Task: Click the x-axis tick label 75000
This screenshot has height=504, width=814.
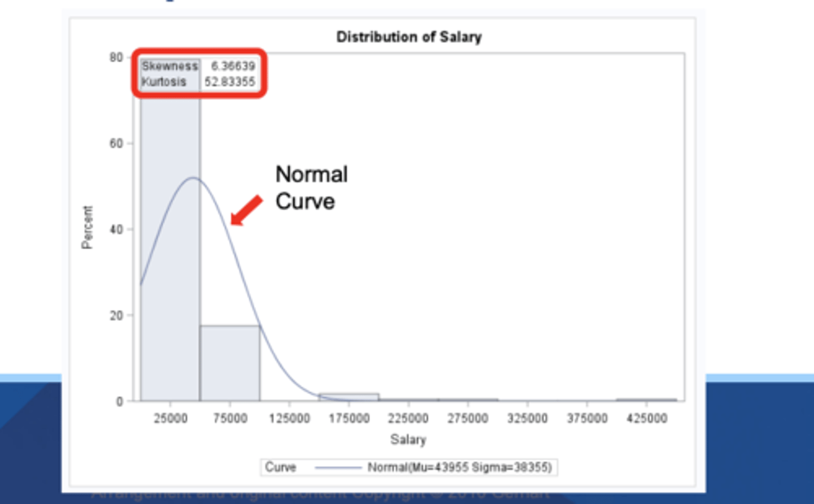Action: pyautogui.click(x=230, y=418)
